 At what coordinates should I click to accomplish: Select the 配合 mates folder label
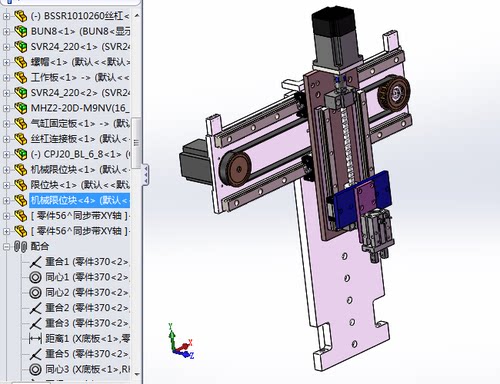[40, 247]
